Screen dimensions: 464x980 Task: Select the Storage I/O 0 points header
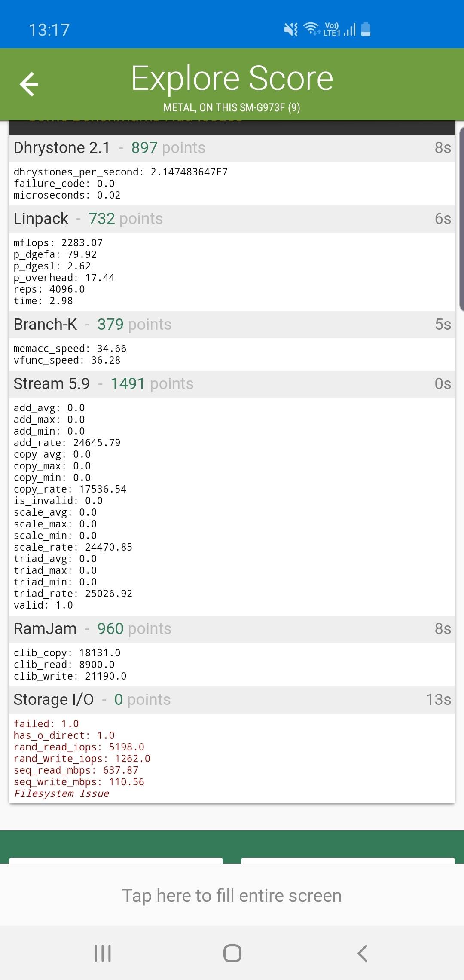pyautogui.click(x=232, y=700)
